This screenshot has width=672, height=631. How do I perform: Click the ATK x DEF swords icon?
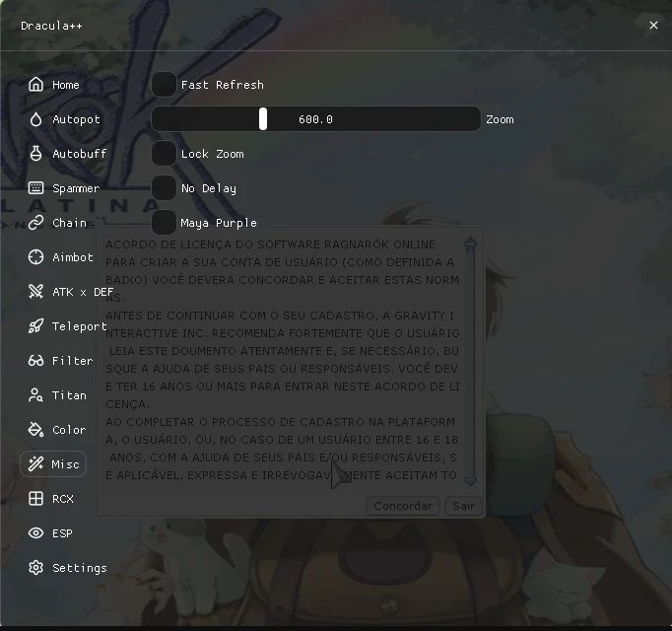(36, 292)
